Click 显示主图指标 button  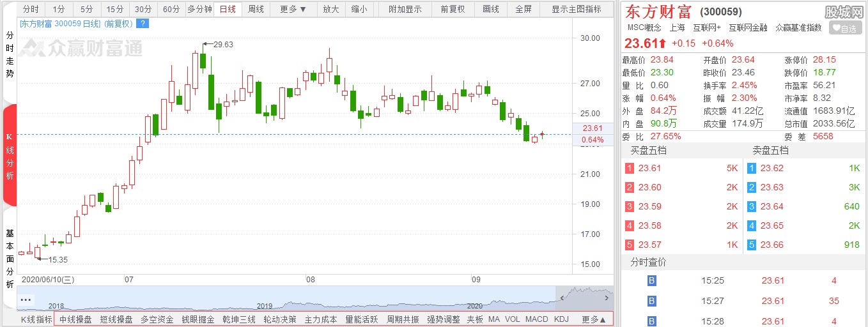click(x=577, y=9)
